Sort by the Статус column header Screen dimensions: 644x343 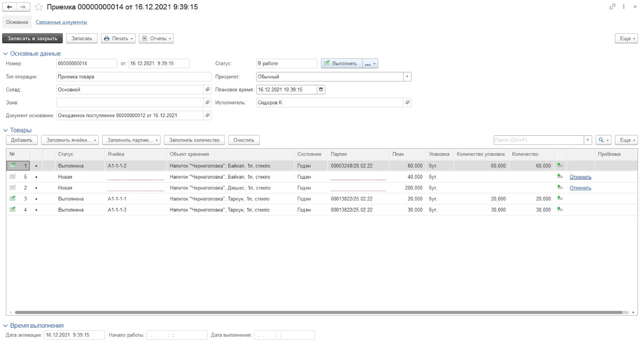80,154
